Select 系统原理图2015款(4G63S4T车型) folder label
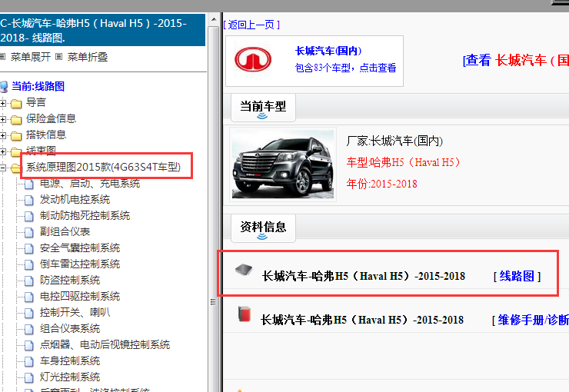This screenshot has height=392, width=569. point(104,167)
